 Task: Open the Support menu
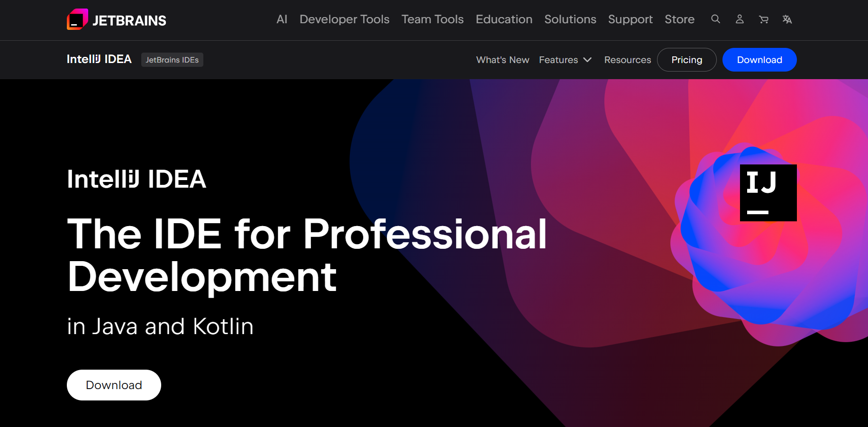click(630, 19)
